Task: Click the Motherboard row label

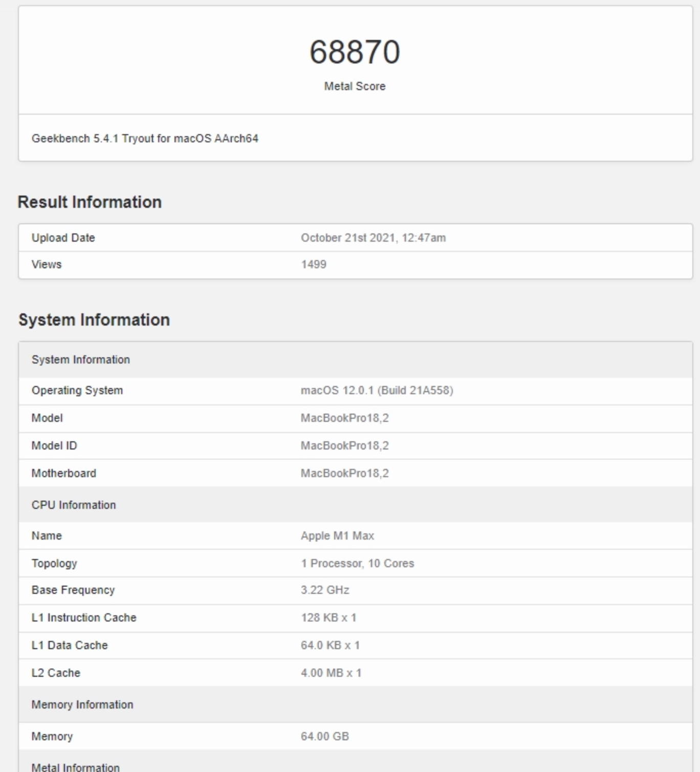Action: click(63, 474)
